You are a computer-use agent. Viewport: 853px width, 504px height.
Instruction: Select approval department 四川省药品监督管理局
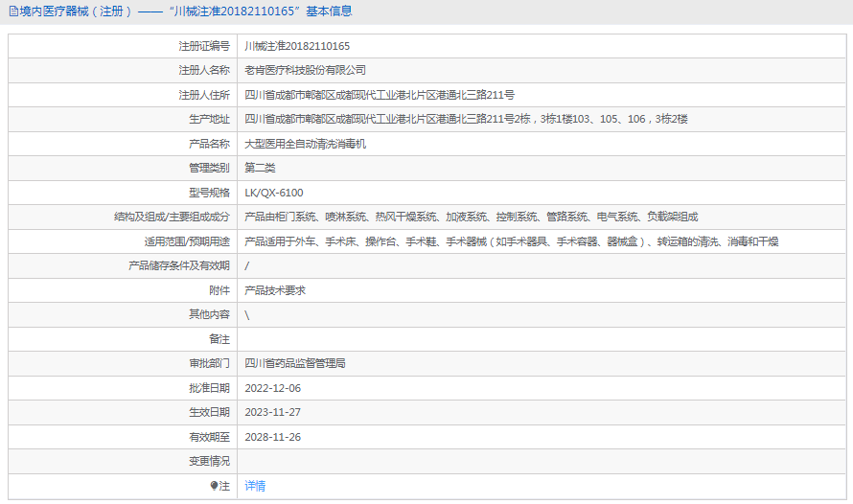[x=294, y=364]
